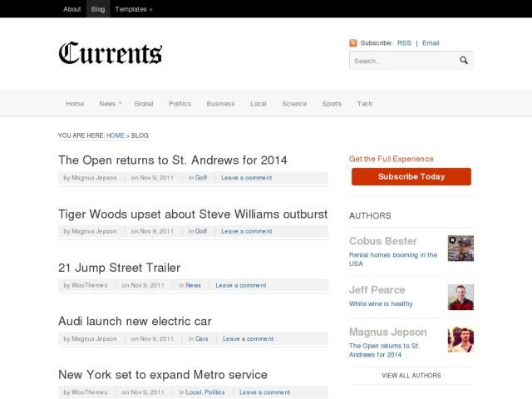This screenshot has width=532, height=399.
Task: Open the Currents site logo
Action: (110, 53)
